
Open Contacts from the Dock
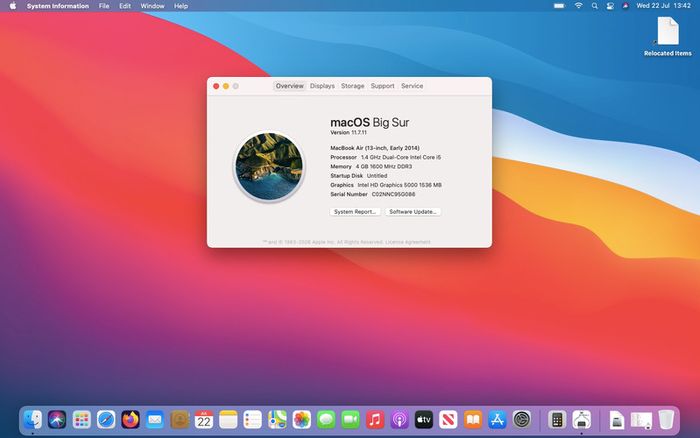[x=179, y=420]
